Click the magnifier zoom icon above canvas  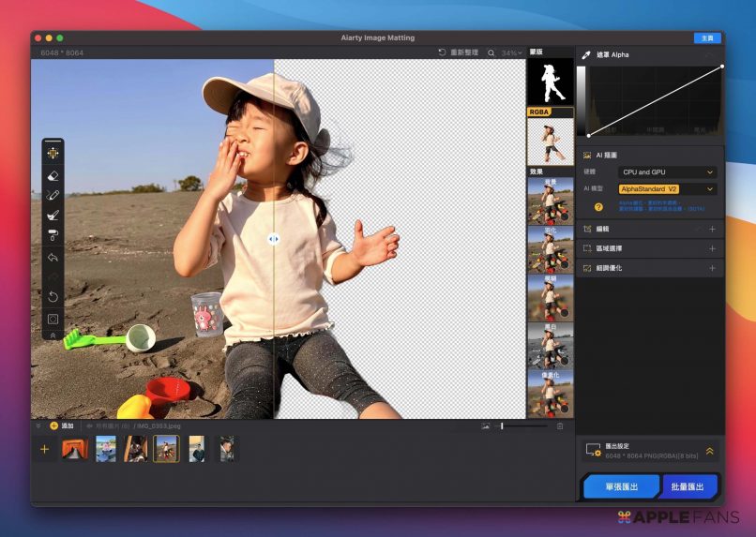[491, 52]
